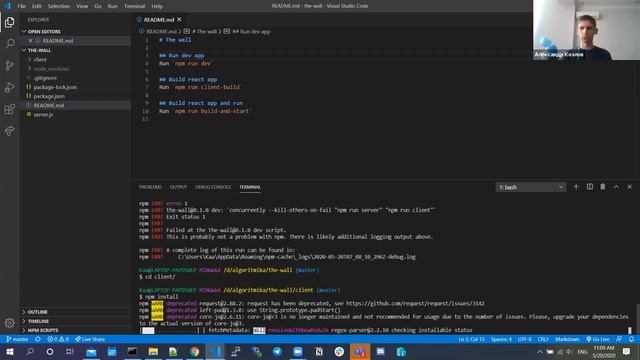The width and height of the screenshot is (640, 360).
Task: Open the Extensions view
Action: click(x=9, y=109)
